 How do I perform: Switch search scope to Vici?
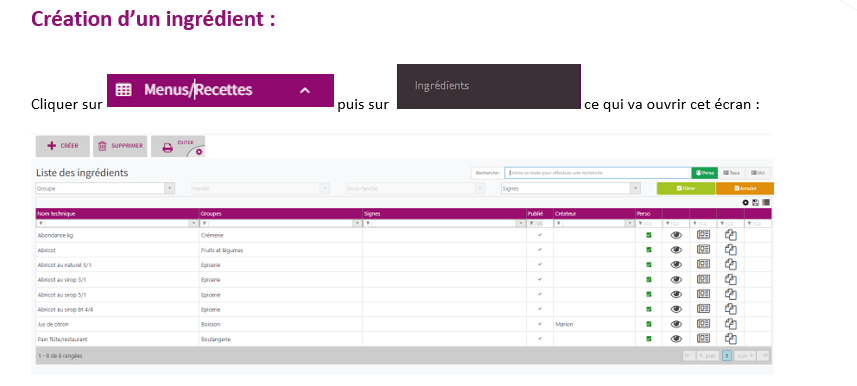click(x=758, y=173)
